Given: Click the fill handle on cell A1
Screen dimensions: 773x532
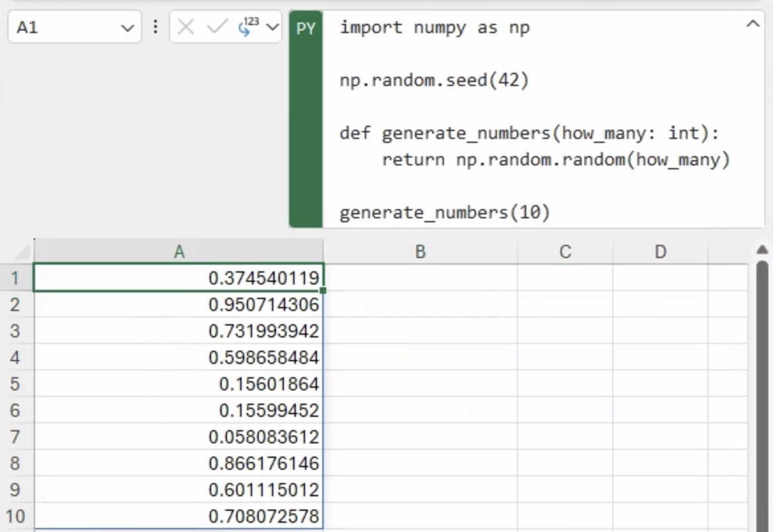Looking at the screenshot, I should click(323, 290).
